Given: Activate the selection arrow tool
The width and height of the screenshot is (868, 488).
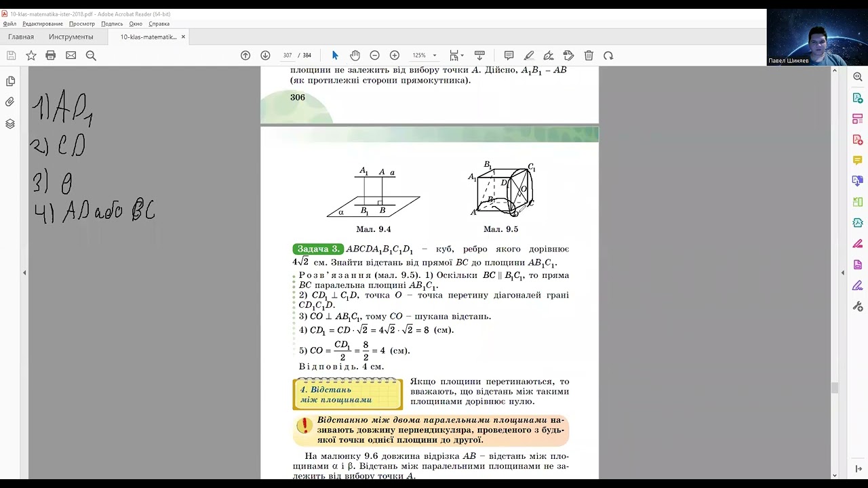Looking at the screenshot, I should 335,56.
